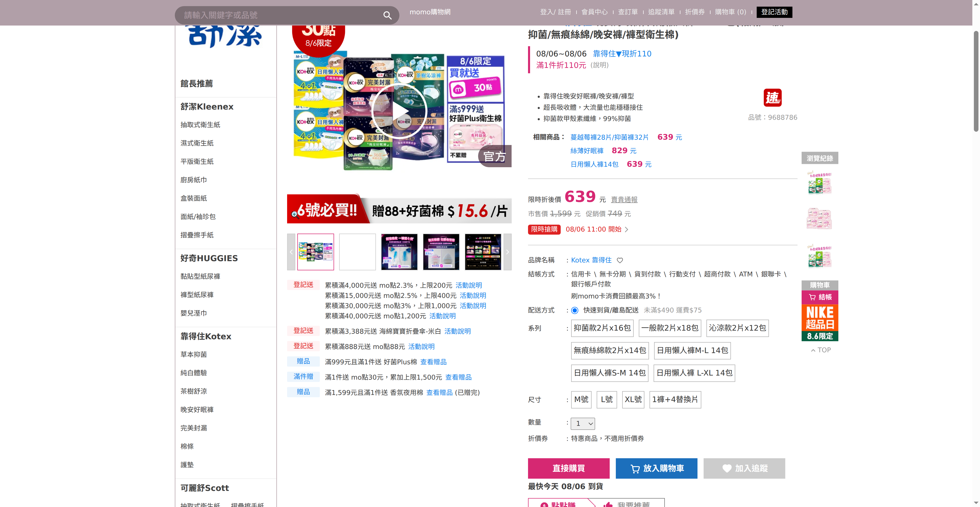Click 活動說明 for 累積滿4,000元送 mo點2.3%
The image size is (980, 507).
pyautogui.click(x=468, y=285)
